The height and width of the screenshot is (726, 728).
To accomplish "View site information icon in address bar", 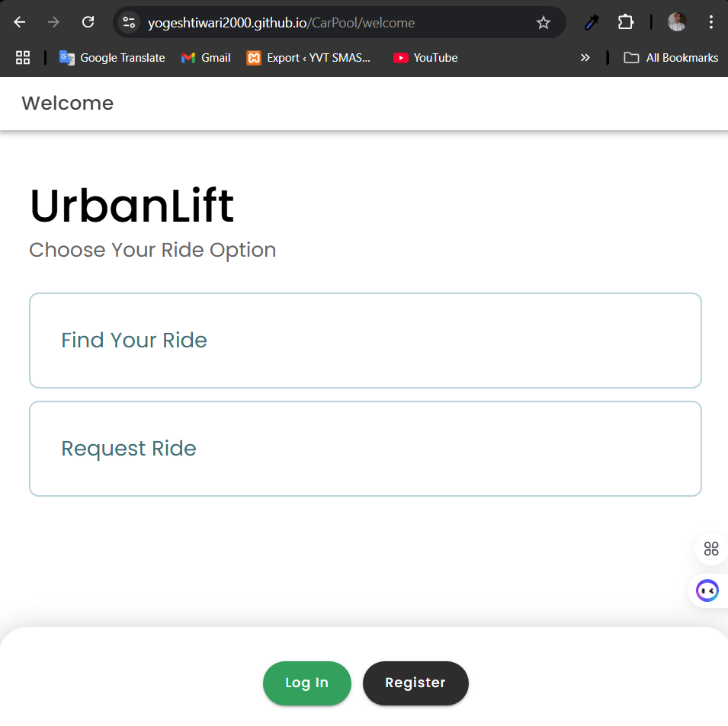I will pos(129,23).
